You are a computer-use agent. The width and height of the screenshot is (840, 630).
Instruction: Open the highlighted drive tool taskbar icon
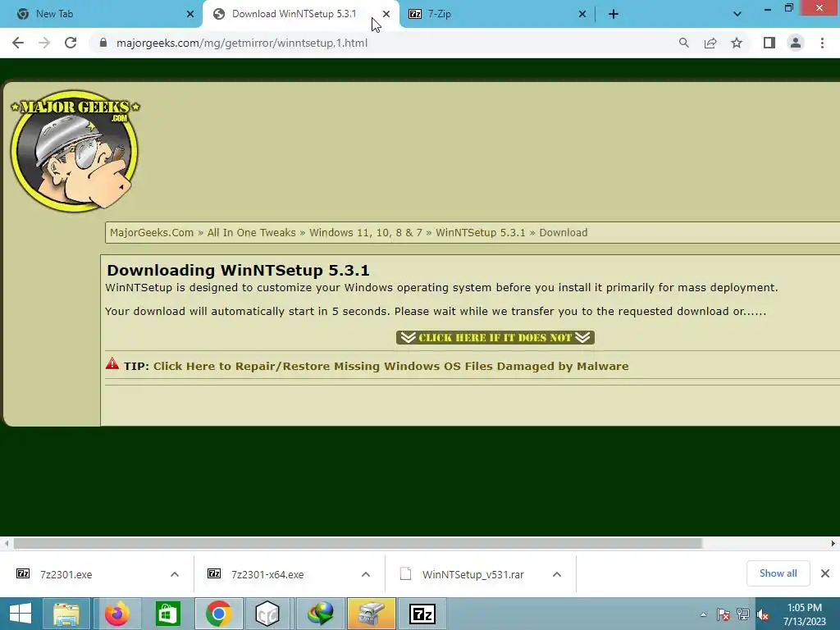372,614
